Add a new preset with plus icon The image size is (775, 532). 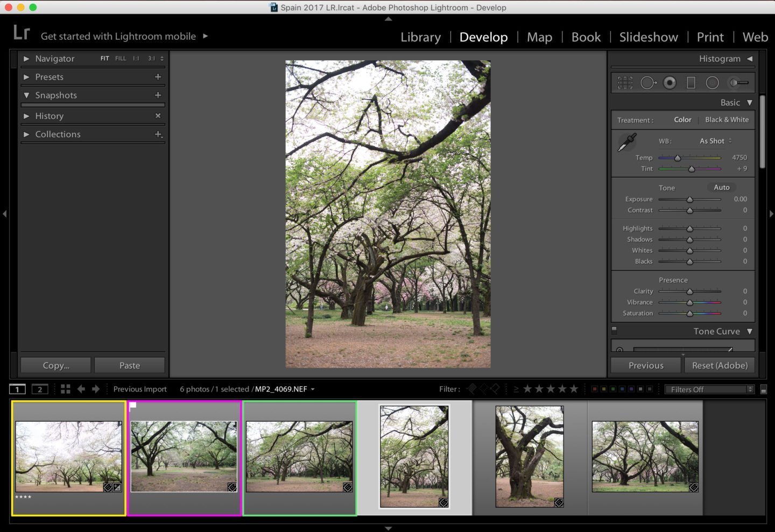158,77
